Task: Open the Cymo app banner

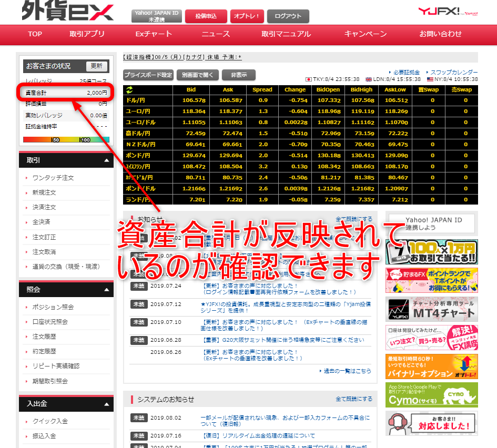Action: click(x=431, y=394)
